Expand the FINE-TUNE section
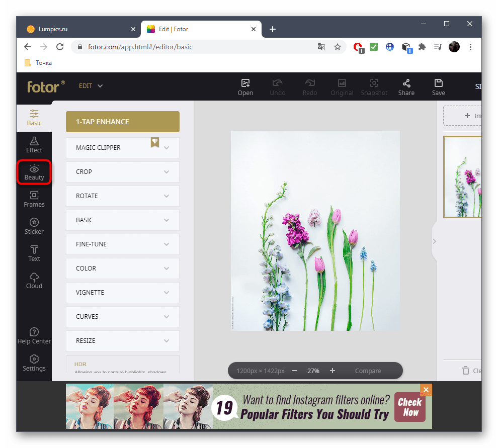This screenshot has width=498, height=448. (122, 244)
